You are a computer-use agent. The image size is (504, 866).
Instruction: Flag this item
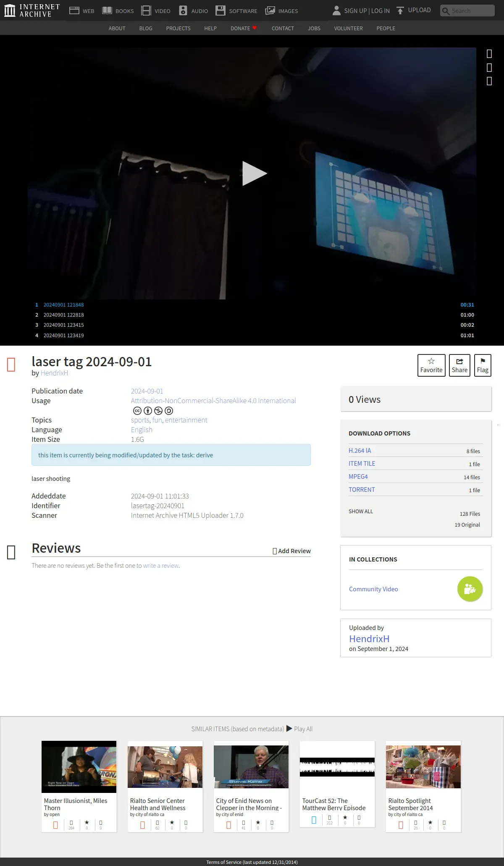click(x=483, y=365)
